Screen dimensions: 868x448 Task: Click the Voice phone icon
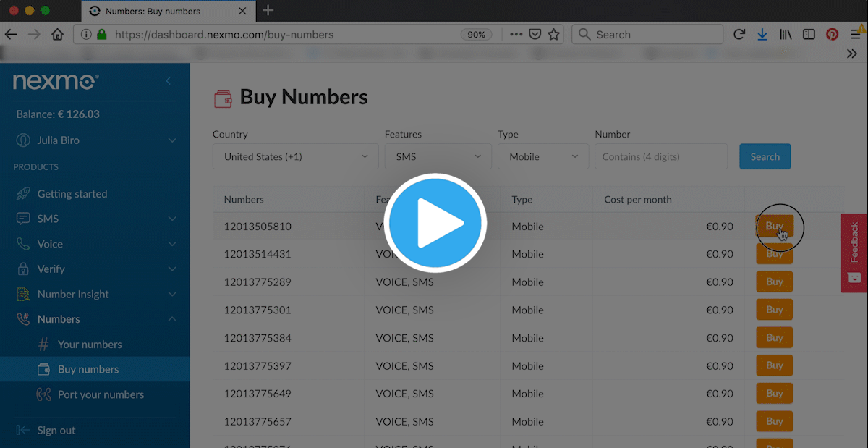(23, 244)
